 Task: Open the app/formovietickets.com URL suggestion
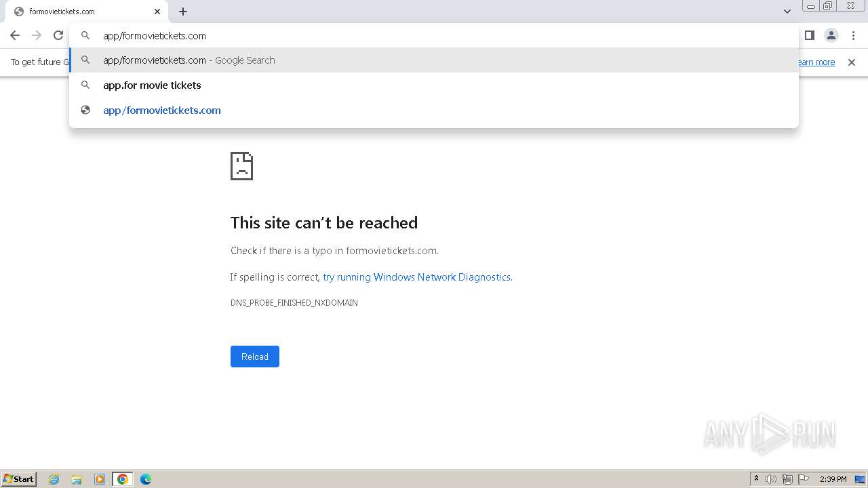434,110
